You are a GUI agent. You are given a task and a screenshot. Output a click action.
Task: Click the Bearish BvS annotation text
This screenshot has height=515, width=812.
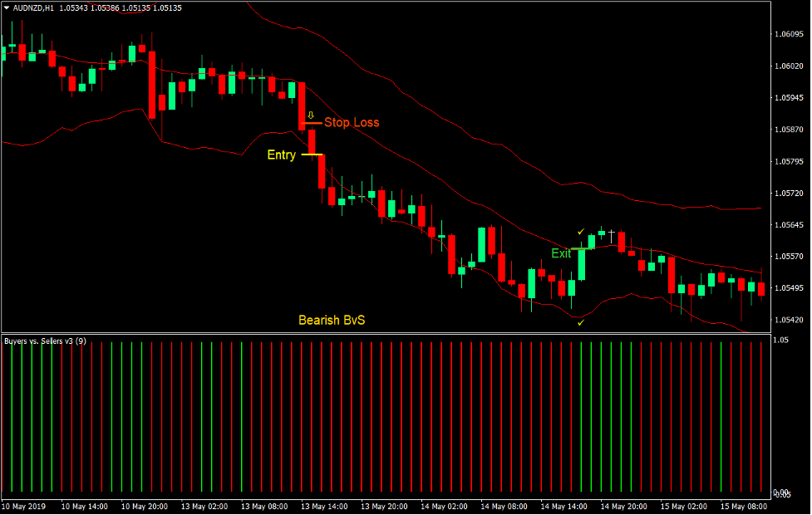[x=333, y=317]
